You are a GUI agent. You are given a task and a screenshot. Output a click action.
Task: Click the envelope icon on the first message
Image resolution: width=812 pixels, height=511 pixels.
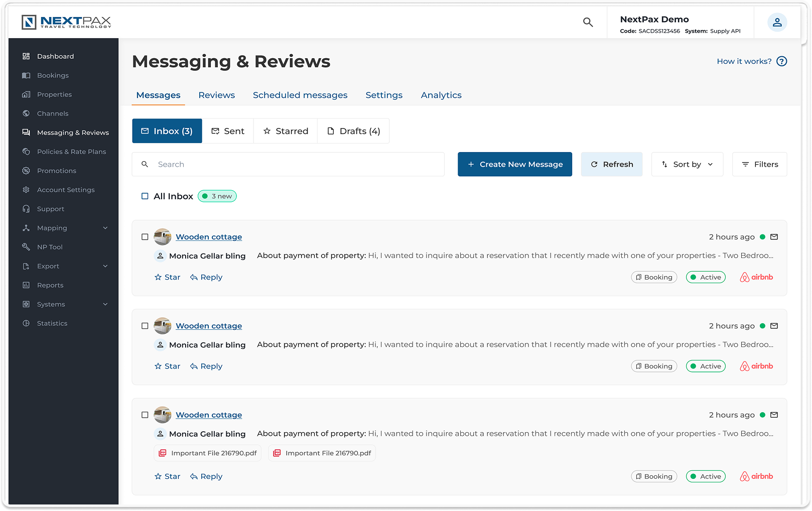click(774, 236)
